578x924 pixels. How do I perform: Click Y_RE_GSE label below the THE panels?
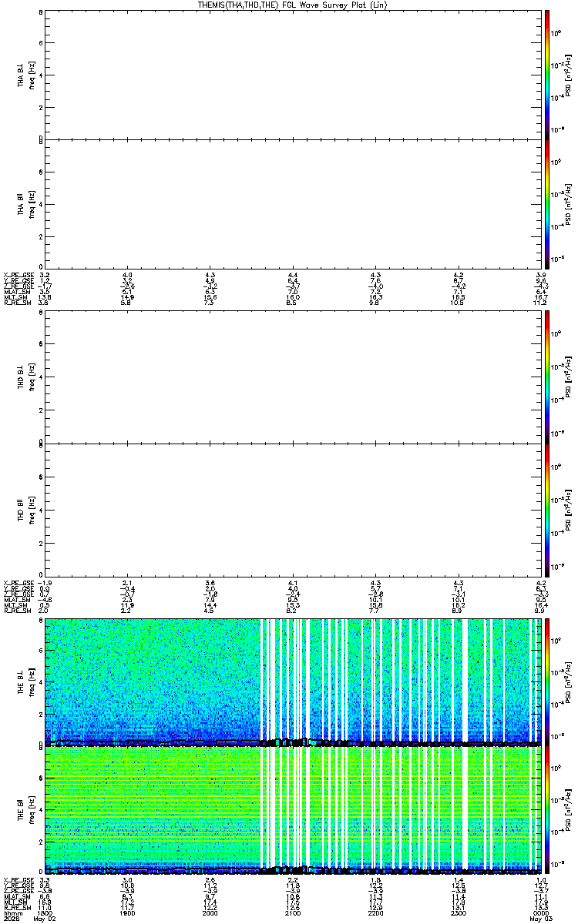click(18, 885)
